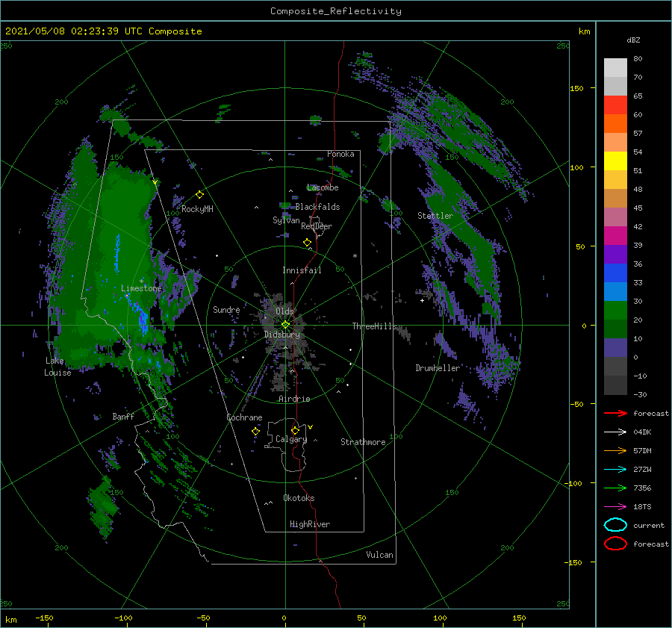Click the Didsbury town label
This screenshot has height=628, width=672.
(282, 335)
